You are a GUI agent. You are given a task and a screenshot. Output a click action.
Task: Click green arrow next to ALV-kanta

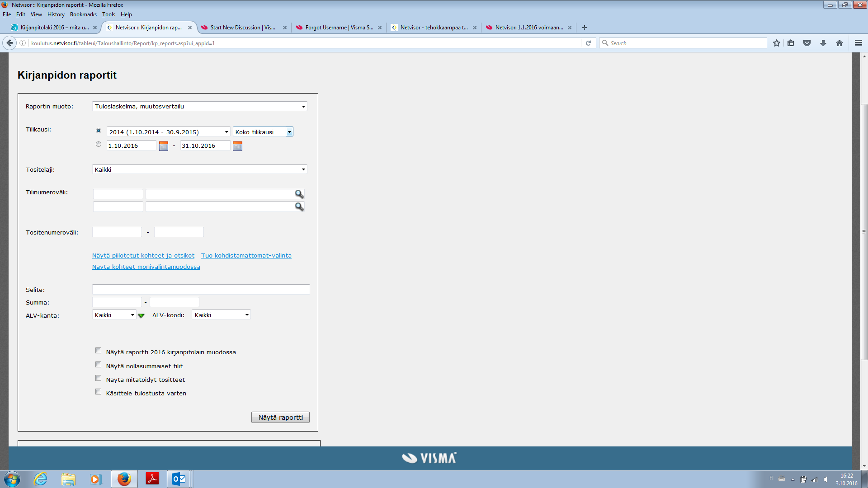click(x=141, y=315)
